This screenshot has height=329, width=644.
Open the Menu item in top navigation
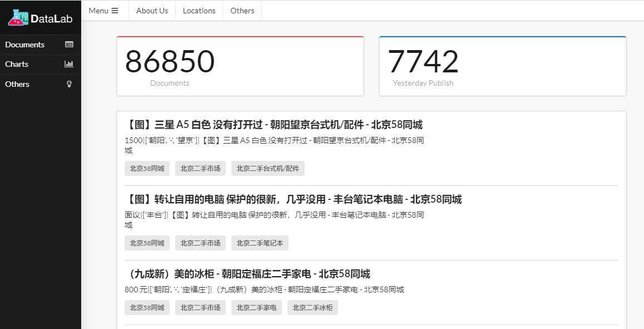pos(103,11)
